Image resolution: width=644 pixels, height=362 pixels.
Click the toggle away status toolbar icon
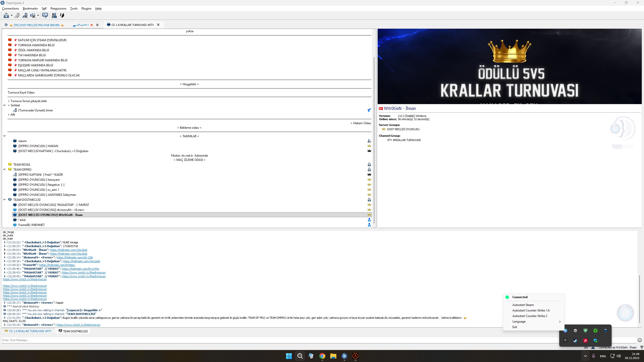(25, 16)
